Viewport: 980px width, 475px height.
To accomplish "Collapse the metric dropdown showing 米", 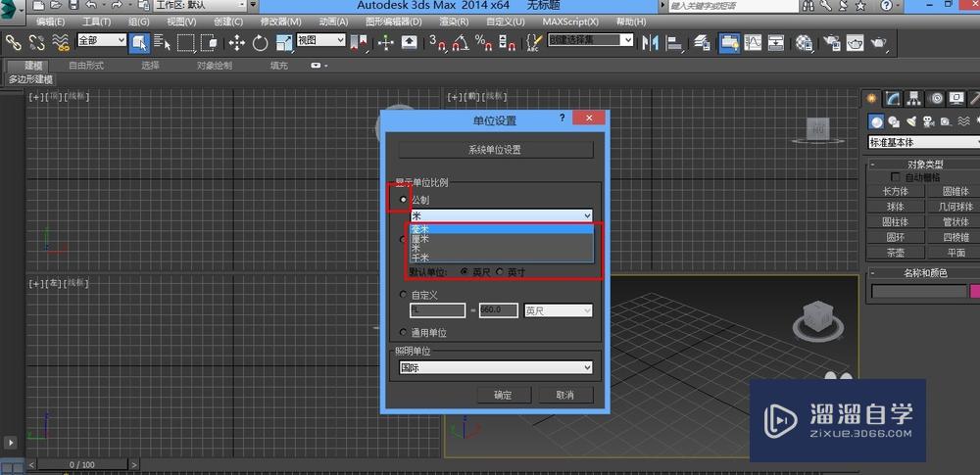I will point(501,215).
